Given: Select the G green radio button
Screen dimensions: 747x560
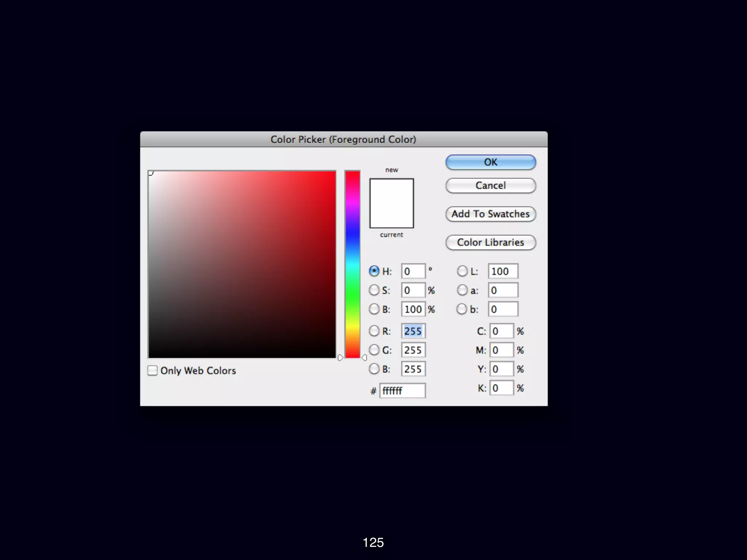Looking at the screenshot, I should coord(374,350).
